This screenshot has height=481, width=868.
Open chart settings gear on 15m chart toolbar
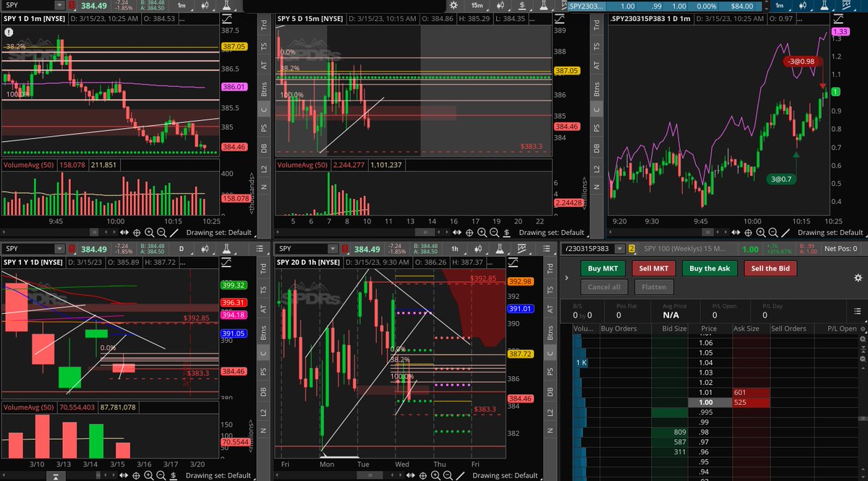point(454,6)
